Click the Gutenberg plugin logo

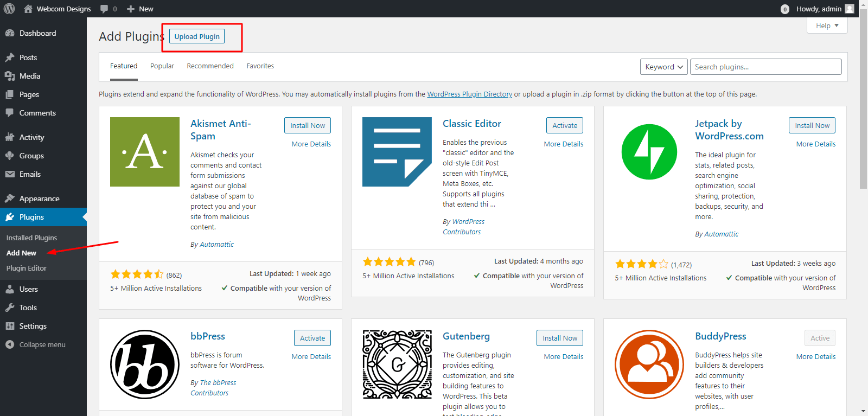(397, 364)
